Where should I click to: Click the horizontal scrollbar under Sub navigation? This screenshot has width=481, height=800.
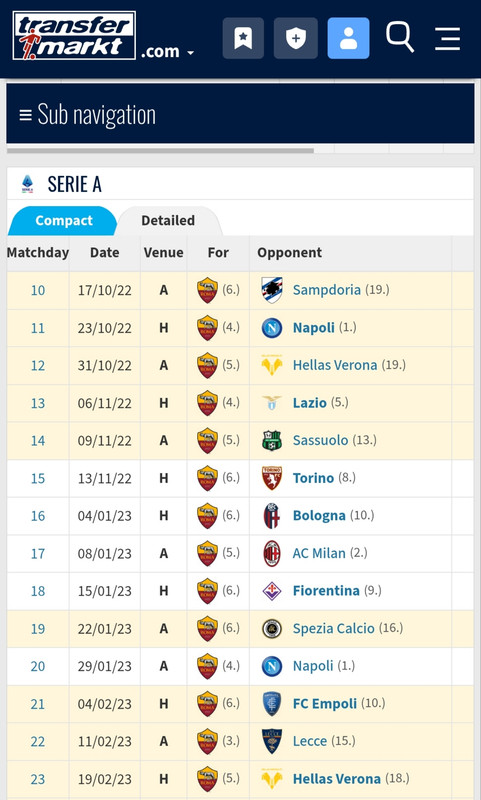tap(160, 151)
